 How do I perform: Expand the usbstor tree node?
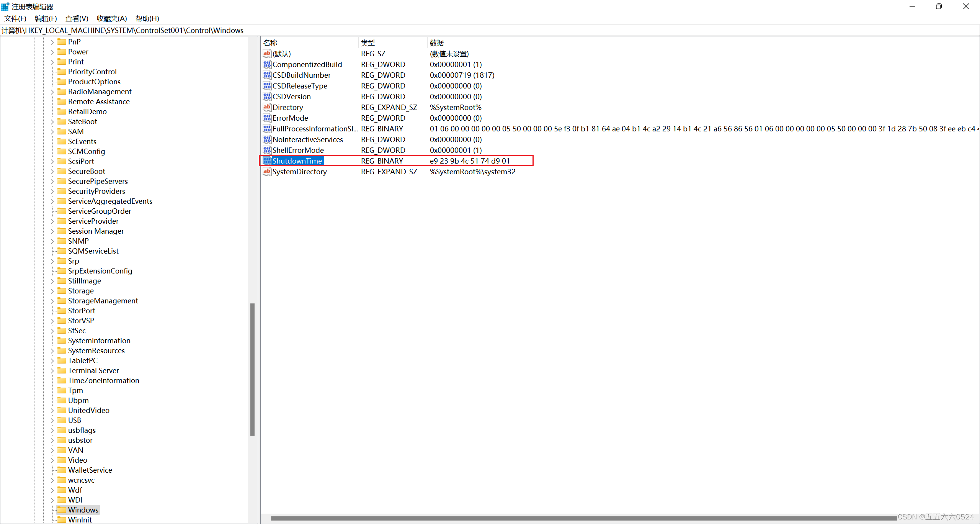52,440
